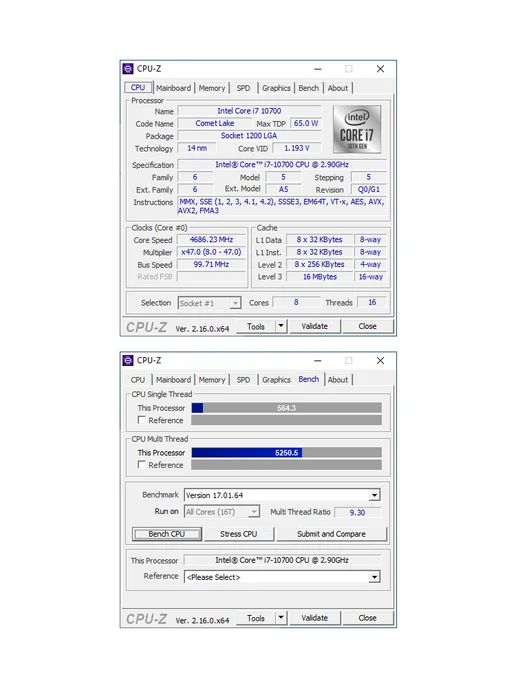The height and width of the screenshot is (688, 516).
Task: Open the Graphics tab in the bottom window
Action: click(276, 380)
